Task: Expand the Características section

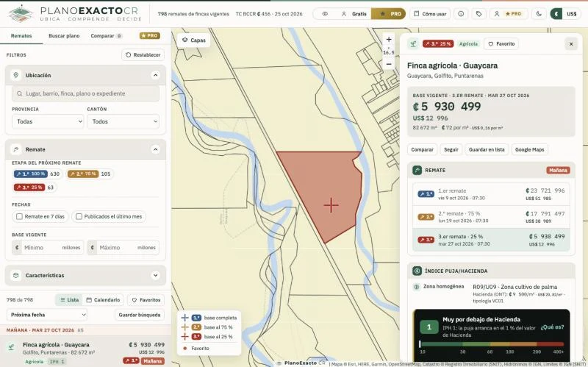Action: coord(155,276)
